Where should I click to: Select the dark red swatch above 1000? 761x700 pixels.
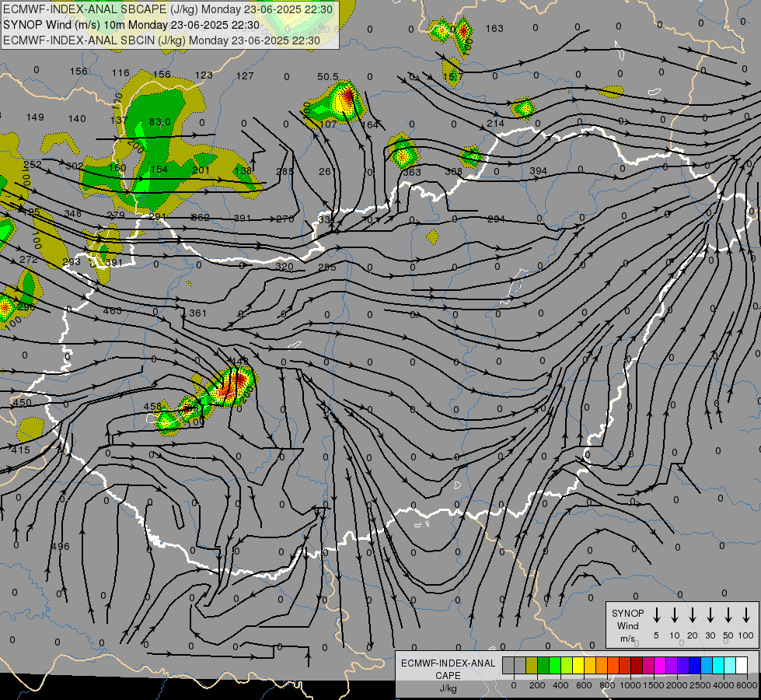(637, 665)
